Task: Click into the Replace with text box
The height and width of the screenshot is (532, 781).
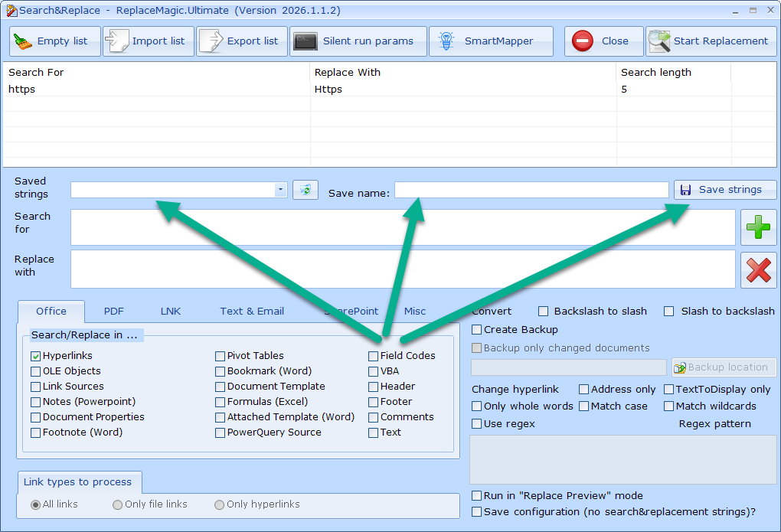Action: point(403,269)
